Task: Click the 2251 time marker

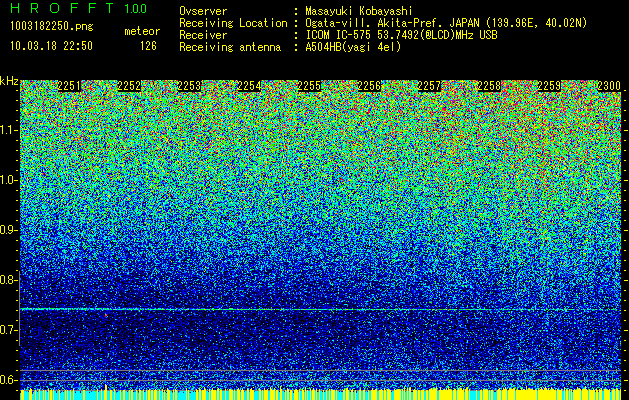Action: [x=69, y=86]
